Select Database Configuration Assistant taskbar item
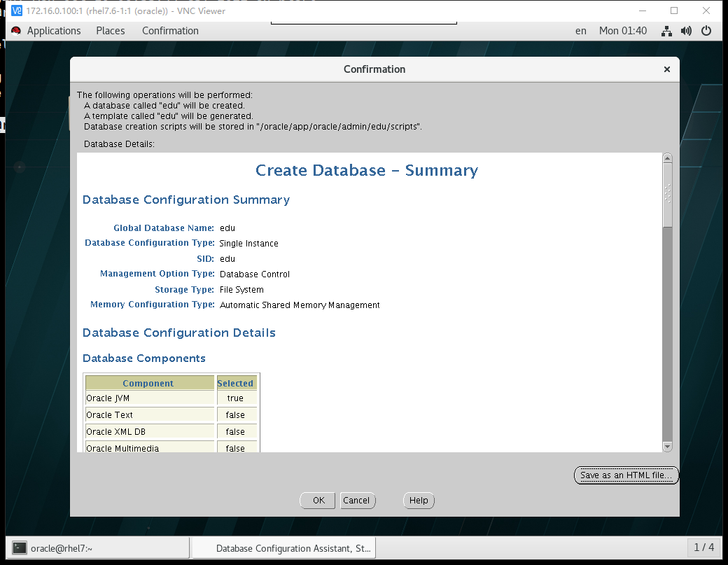The height and width of the screenshot is (565, 728). pos(283,548)
